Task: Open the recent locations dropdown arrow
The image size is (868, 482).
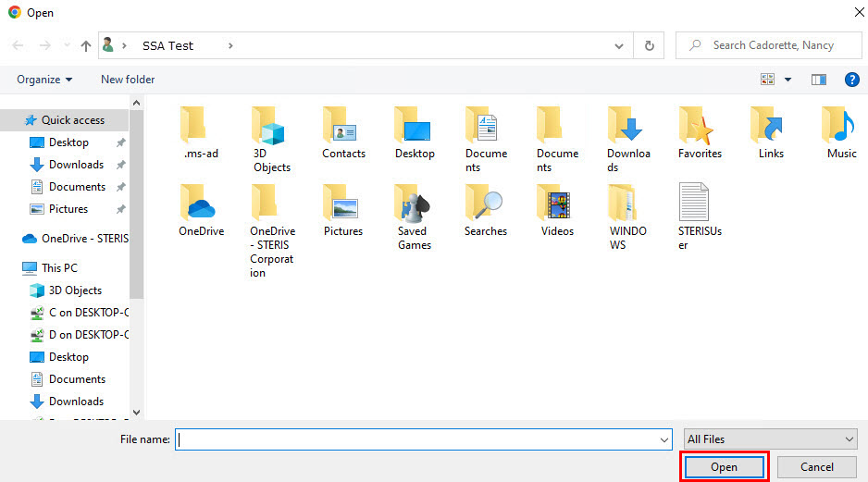Action: (x=67, y=45)
